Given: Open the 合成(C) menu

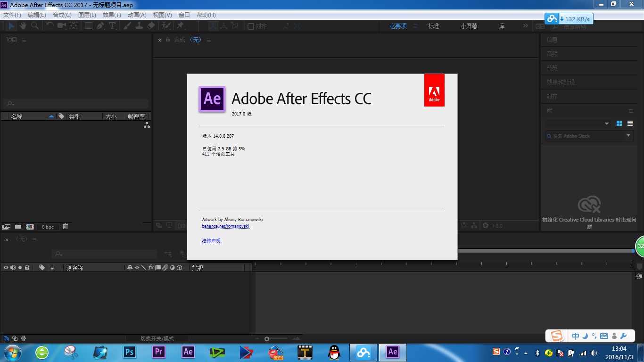Looking at the screenshot, I should (62, 15).
